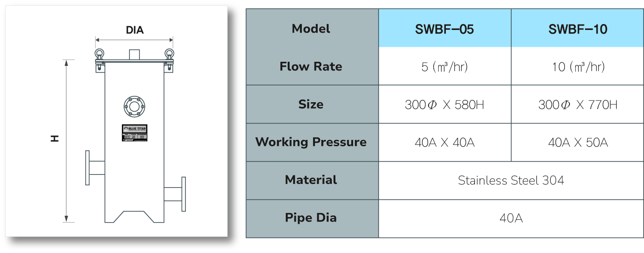Click the Pipe Dia 40A value cell
Screen dimensions: 644x253
click(x=511, y=218)
